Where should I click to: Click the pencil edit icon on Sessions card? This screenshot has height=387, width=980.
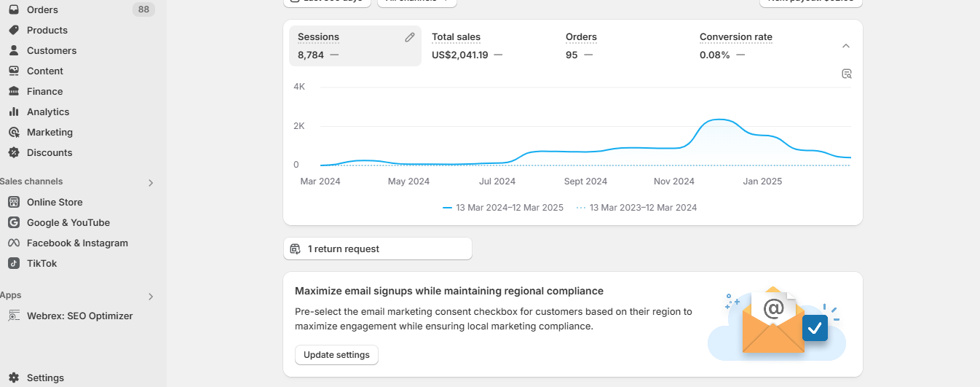click(x=410, y=37)
